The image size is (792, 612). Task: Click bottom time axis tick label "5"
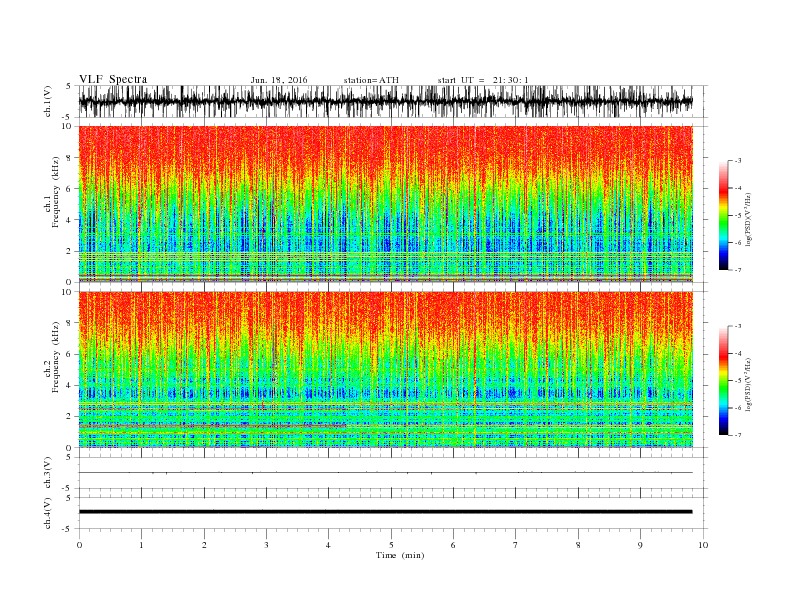(391, 545)
